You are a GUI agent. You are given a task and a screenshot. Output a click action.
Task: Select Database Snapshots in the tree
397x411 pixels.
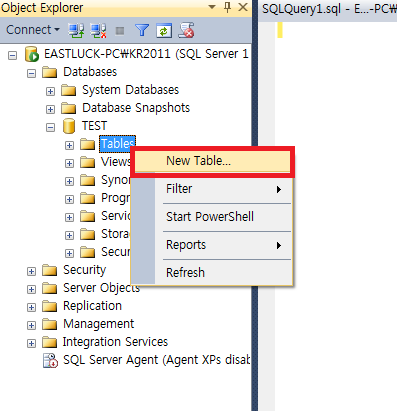pyautogui.click(x=136, y=108)
